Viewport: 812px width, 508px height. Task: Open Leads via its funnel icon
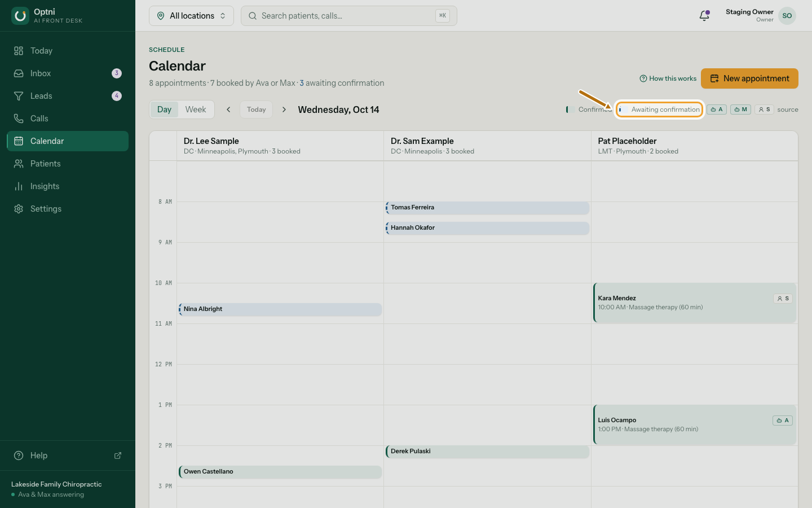pyautogui.click(x=19, y=96)
